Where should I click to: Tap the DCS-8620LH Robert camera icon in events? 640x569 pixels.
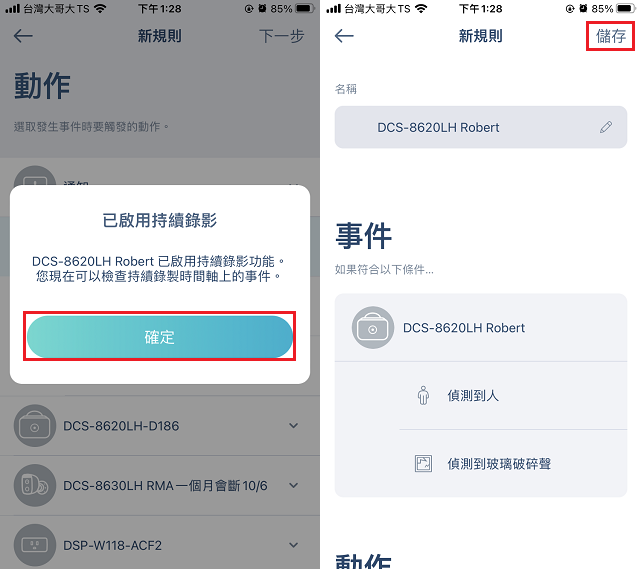pyautogui.click(x=373, y=328)
